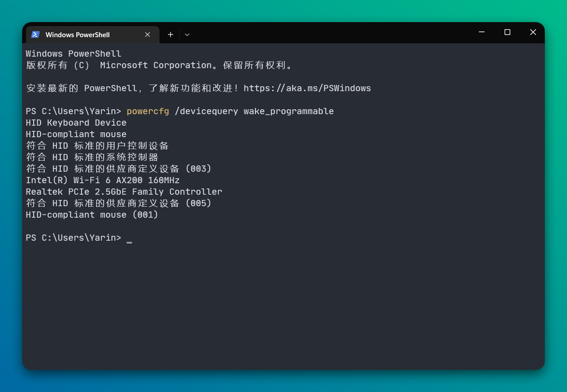This screenshot has height=392, width=567.
Task: Open a new tab with plus button
Action: (x=170, y=35)
